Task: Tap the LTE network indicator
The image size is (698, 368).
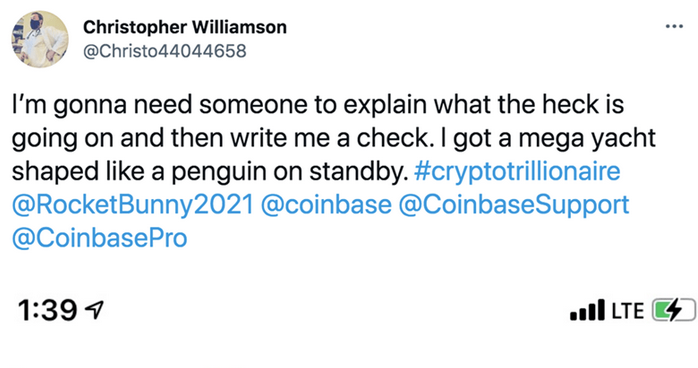Action: pos(628,311)
